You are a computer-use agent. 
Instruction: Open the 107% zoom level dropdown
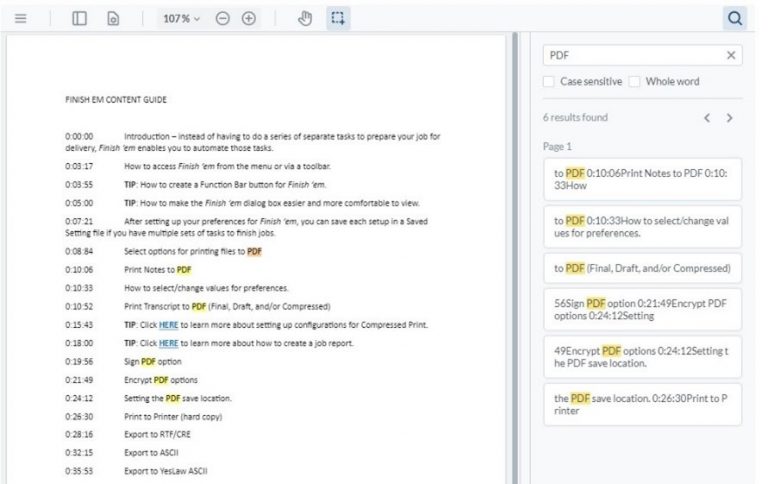click(x=181, y=18)
